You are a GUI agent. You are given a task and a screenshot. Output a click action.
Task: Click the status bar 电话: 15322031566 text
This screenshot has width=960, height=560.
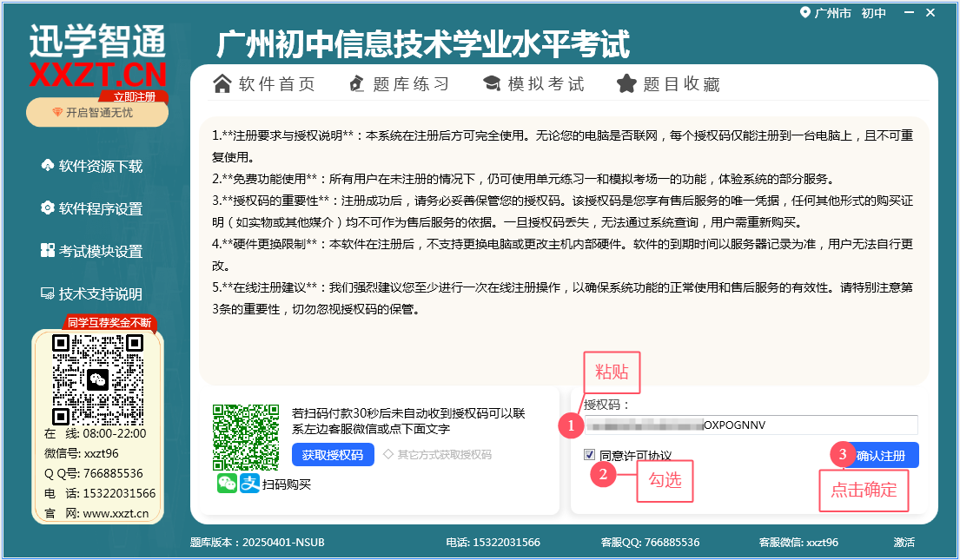493,543
